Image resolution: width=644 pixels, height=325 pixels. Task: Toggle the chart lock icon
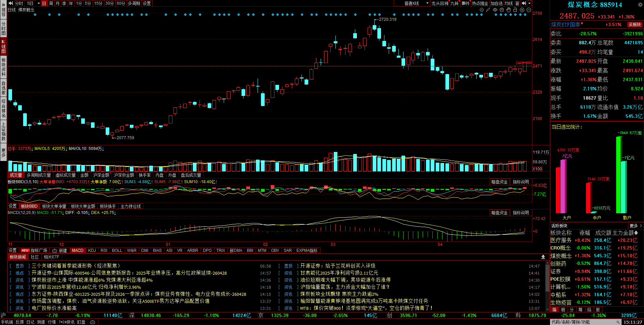(x=515, y=10)
